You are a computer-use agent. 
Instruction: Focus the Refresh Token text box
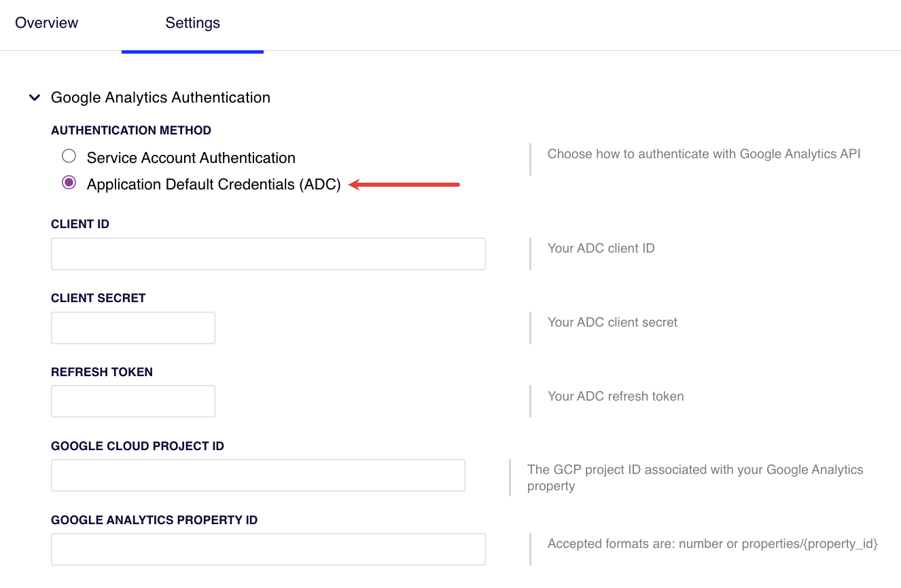(133, 401)
